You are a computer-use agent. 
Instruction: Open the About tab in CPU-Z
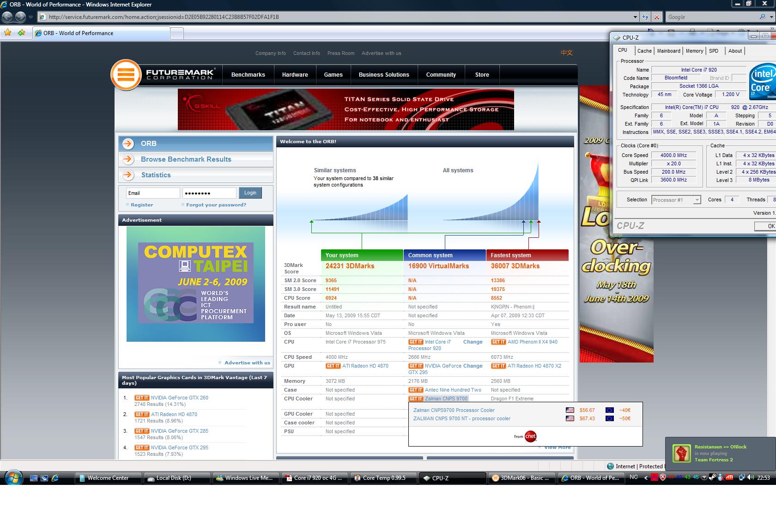(735, 51)
